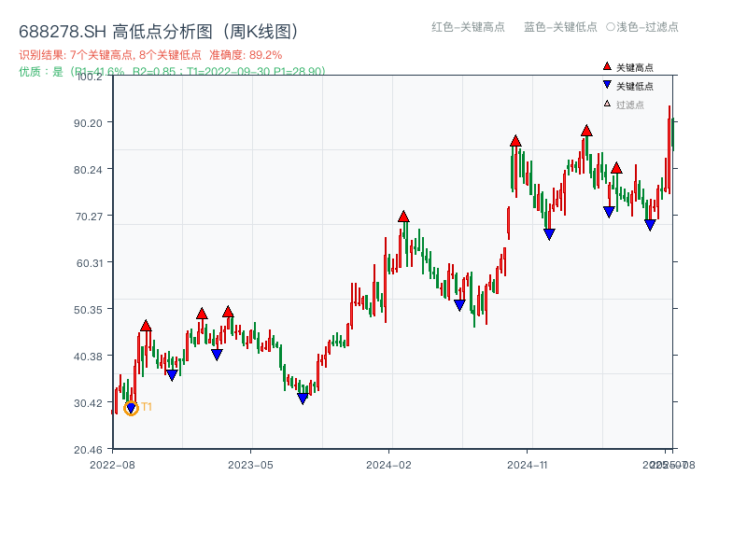This screenshot has height=560, width=747.
Task: Click the 60.31 y-axis label
Action: (x=90, y=263)
